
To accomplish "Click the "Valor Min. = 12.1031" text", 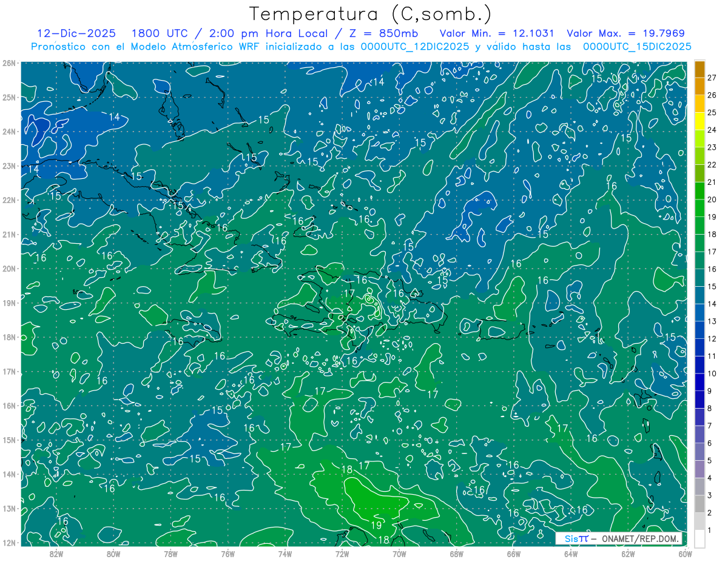I will (x=497, y=33).
